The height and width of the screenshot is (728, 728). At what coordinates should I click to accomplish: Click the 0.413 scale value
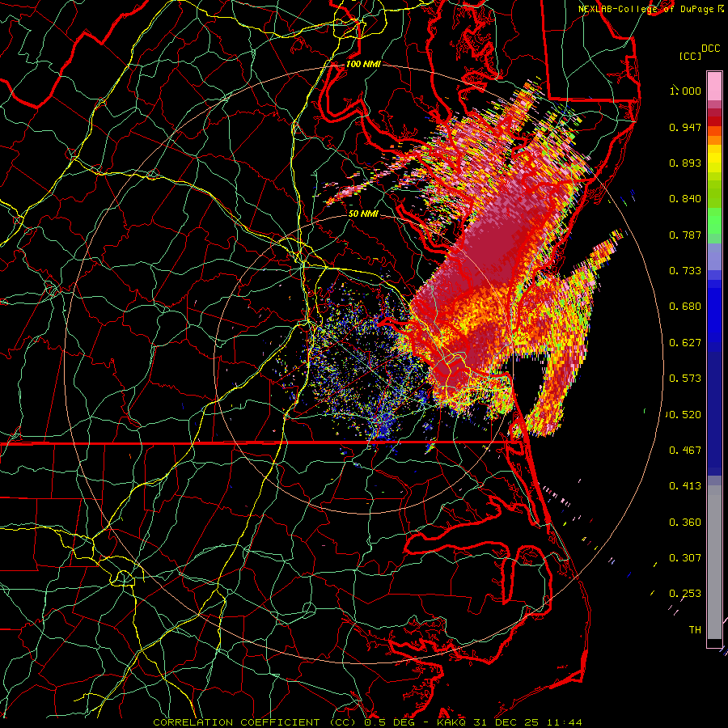(x=685, y=486)
